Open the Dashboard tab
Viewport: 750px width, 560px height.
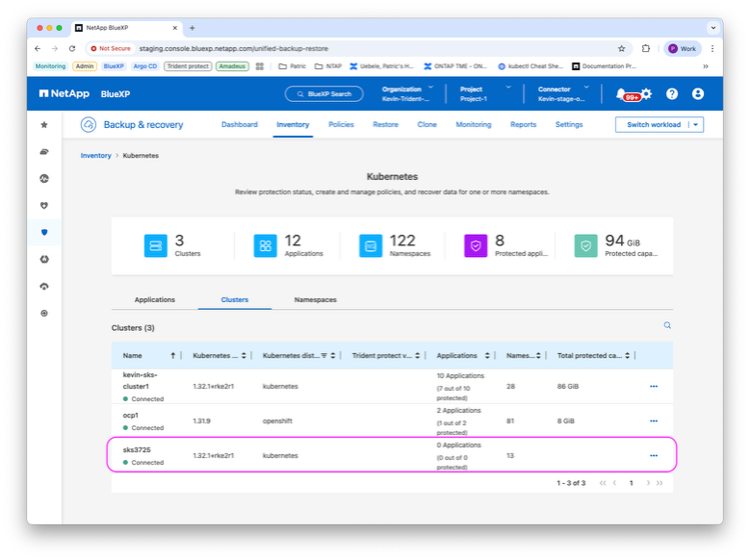pos(239,124)
